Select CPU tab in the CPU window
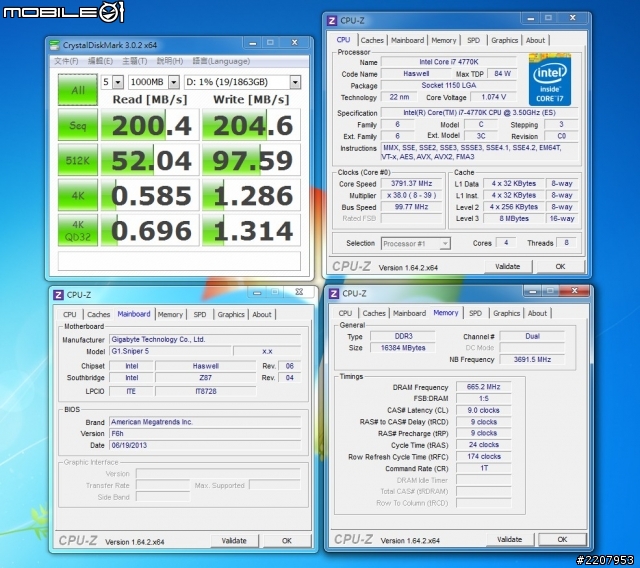Screen dimensions: 640x568 click(x=343, y=40)
